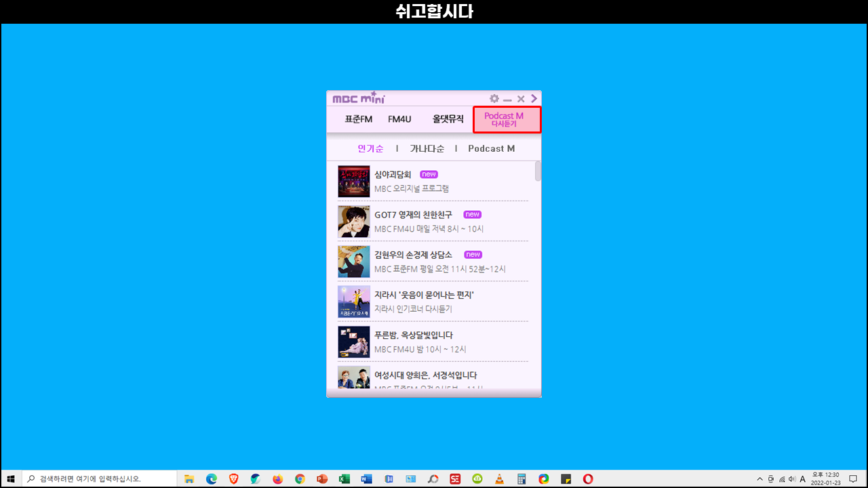Switch to the FM4U tab
This screenshot has width=868, height=488.
(x=399, y=119)
